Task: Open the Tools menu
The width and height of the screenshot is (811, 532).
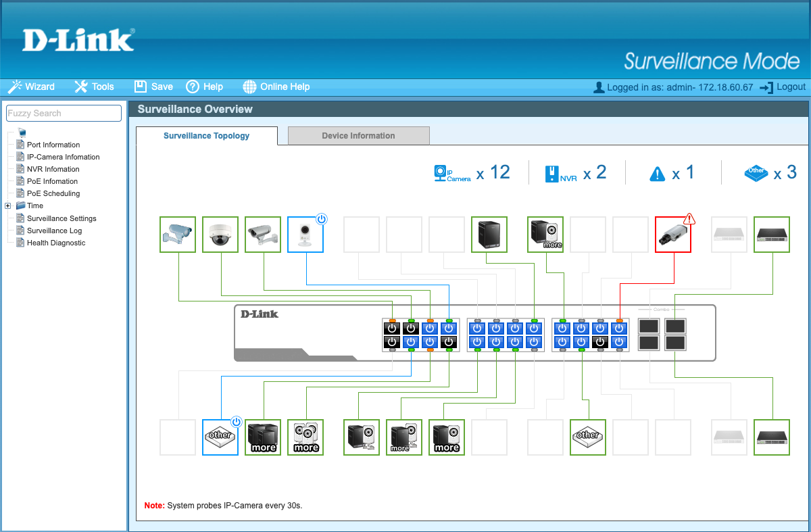Action: (94, 87)
